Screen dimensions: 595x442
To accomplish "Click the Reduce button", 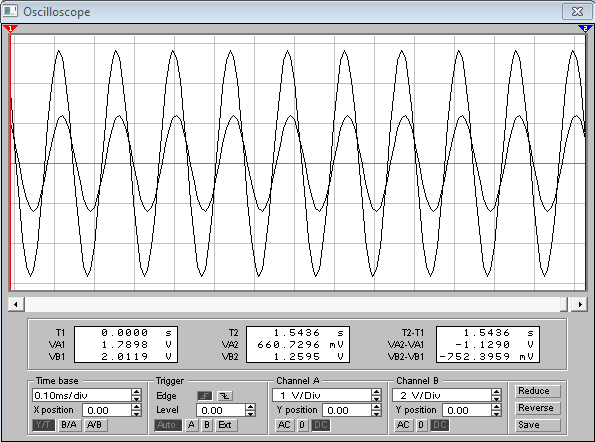I will click(x=537, y=391).
